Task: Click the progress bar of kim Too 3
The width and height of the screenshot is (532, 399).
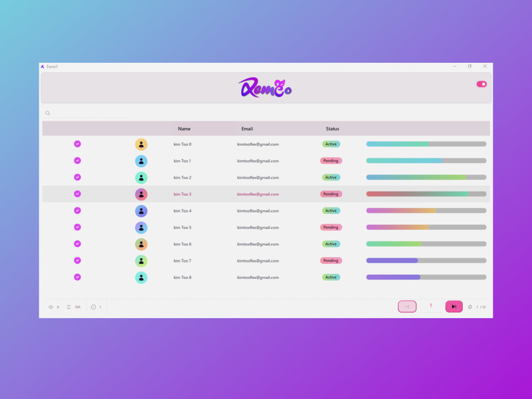Action: (426, 194)
